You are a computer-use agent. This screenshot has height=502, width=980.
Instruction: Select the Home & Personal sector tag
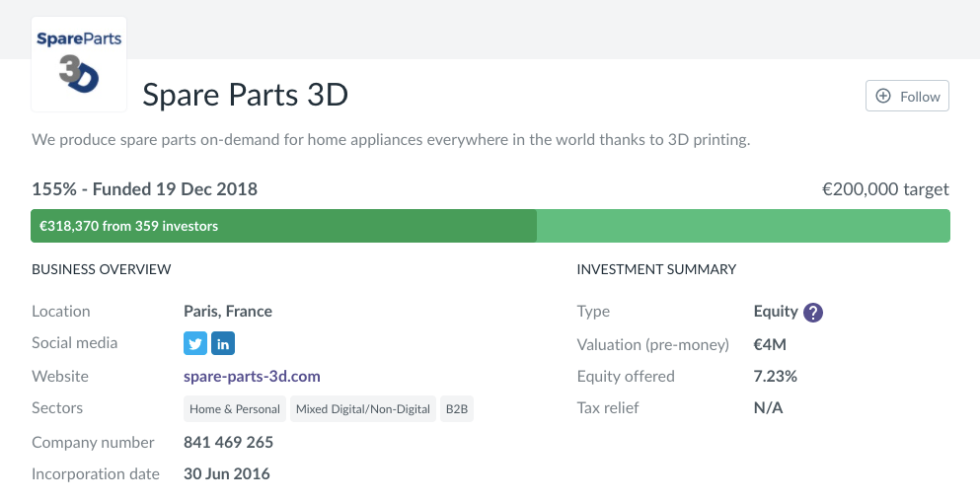pos(236,409)
